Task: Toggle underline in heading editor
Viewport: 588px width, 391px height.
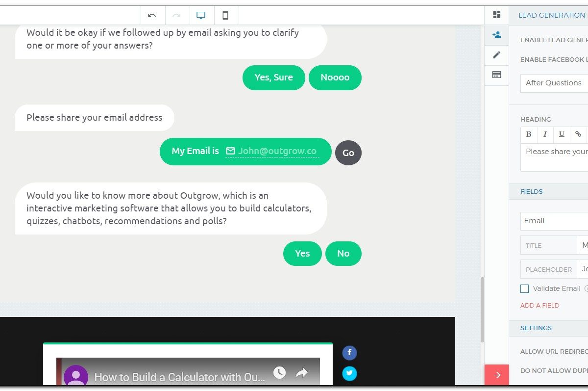Action: point(562,134)
